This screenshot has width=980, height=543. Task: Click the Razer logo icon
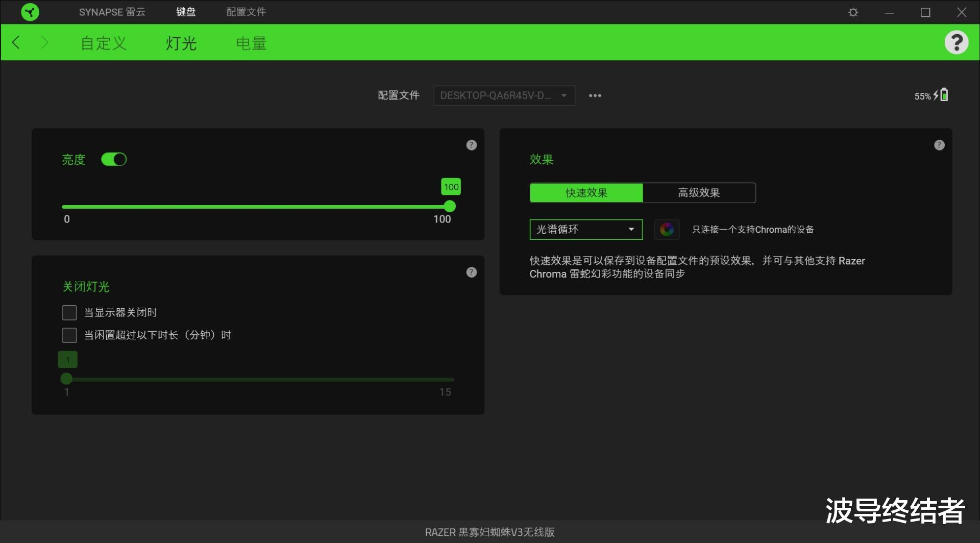[30, 12]
